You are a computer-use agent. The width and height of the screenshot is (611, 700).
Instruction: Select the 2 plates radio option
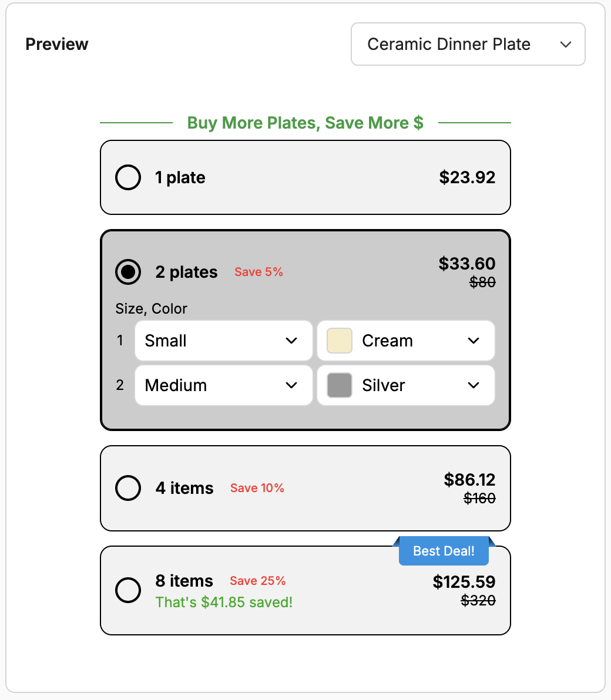[x=128, y=272]
